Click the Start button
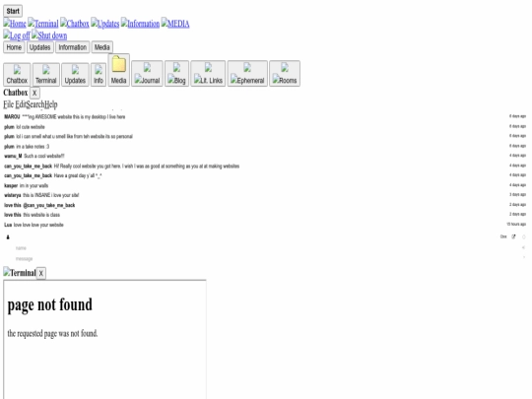The width and height of the screenshot is (532, 399). 13,11
